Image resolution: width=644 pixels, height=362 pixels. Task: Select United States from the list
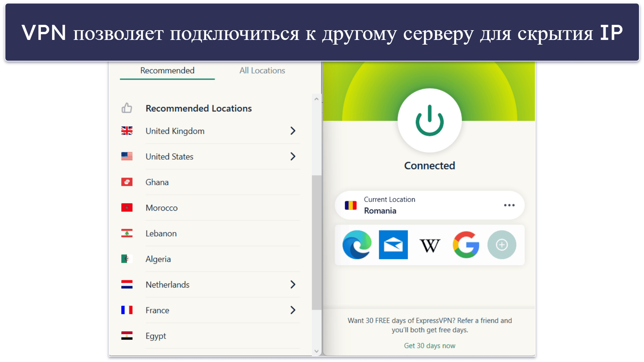[210, 157]
